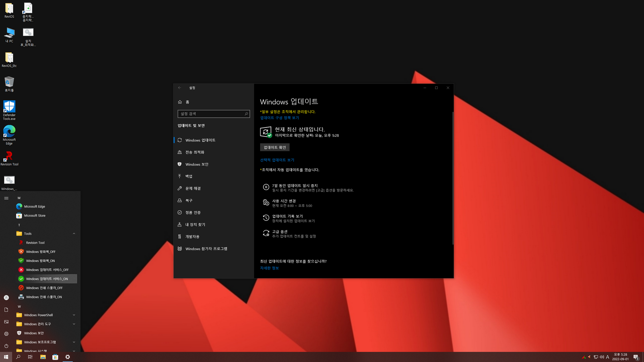Screen dimensions: 644x362
Task: Run Windows 업데이트 서비스_ON shortcut
Action: (46, 279)
